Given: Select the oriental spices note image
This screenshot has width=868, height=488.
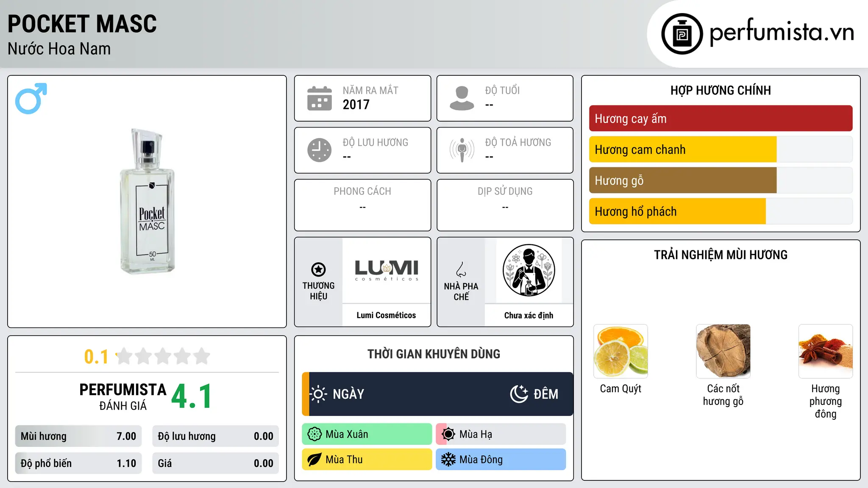Looking at the screenshot, I should (826, 351).
